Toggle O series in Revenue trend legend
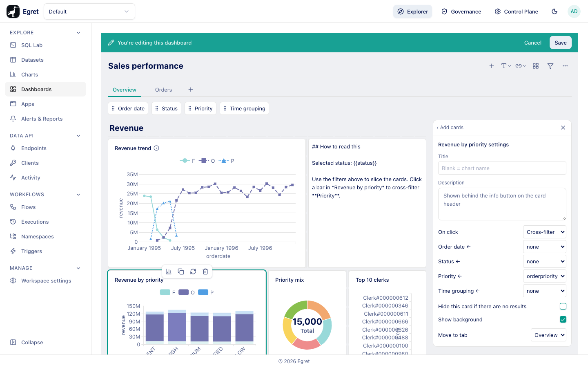The height and width of the screenshot is (368, 588). tap(207, 161)
